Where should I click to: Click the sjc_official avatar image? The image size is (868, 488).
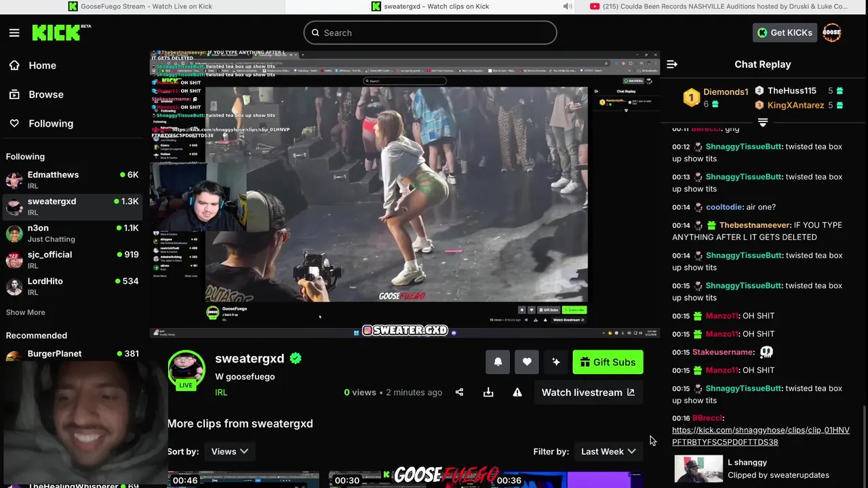14,260
